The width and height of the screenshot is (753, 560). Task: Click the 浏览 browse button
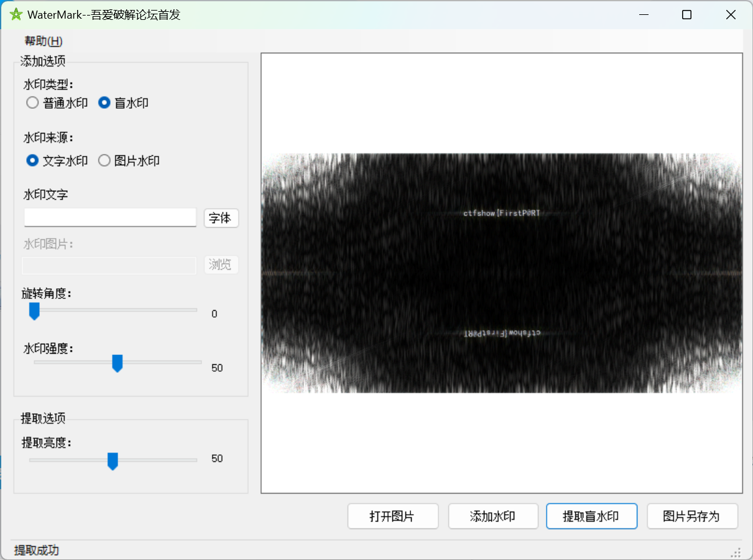pyautogui.click(x=221, y=265)
